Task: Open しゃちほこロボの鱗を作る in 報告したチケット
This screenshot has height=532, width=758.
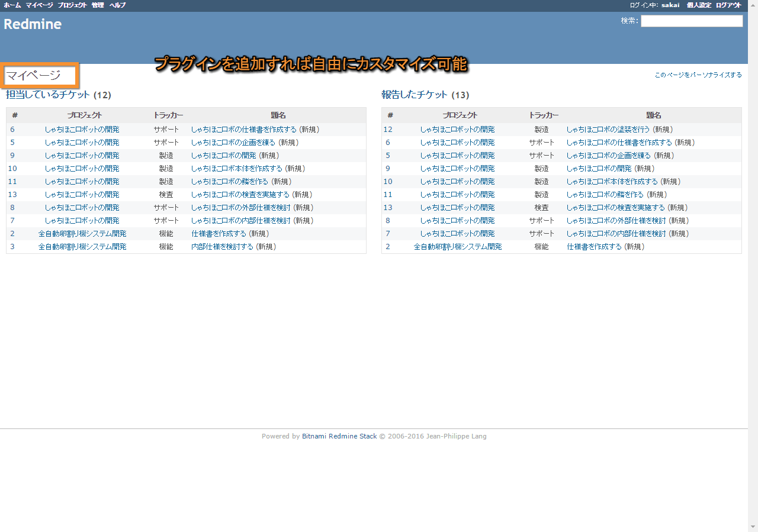Action: pos(605,195)
